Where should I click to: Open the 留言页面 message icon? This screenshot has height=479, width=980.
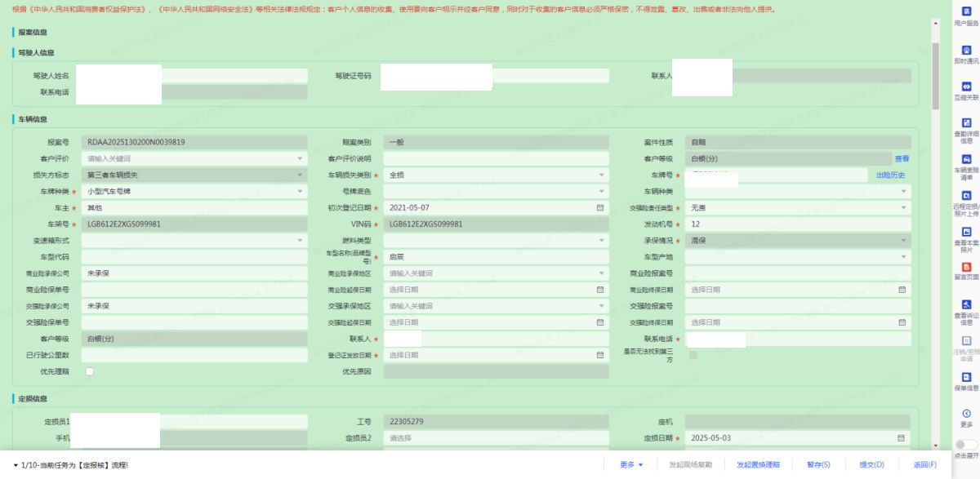[966, 267]
